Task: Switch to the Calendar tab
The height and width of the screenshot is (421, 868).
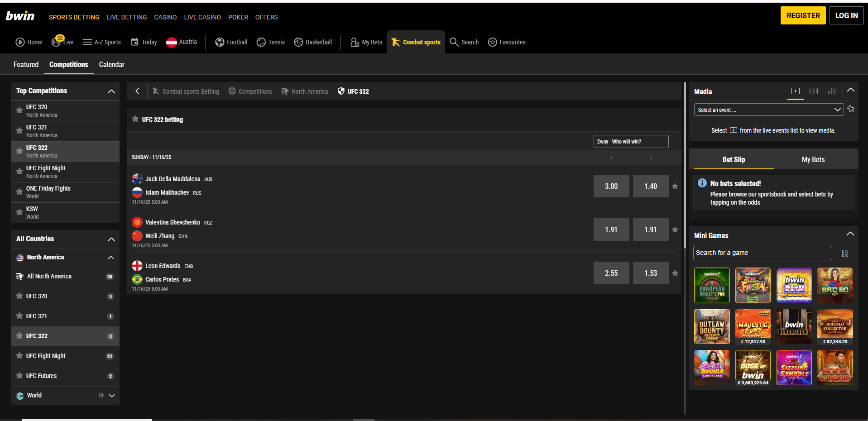Action: click(x=111, y=64)
